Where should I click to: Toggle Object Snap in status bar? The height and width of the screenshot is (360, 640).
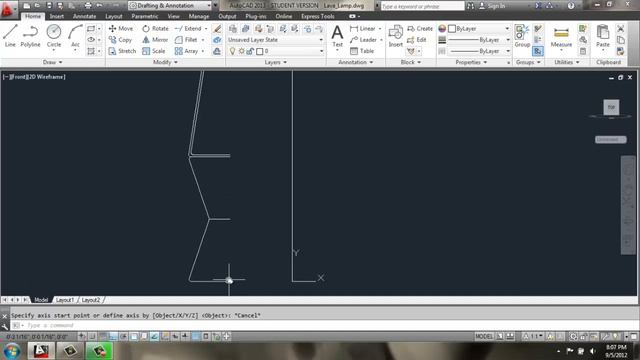coord(134,336)
